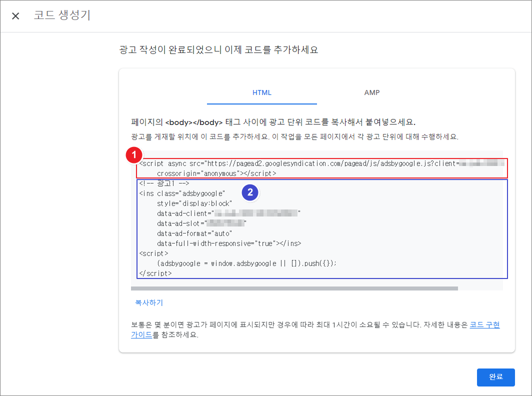Click the data-ad-slot attribute line

coord(201,223)
